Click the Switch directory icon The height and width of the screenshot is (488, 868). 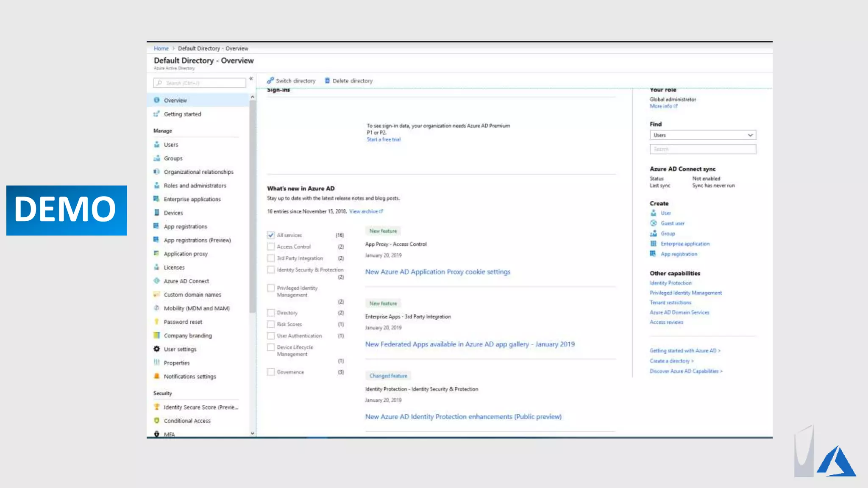[x=270, y=80]
